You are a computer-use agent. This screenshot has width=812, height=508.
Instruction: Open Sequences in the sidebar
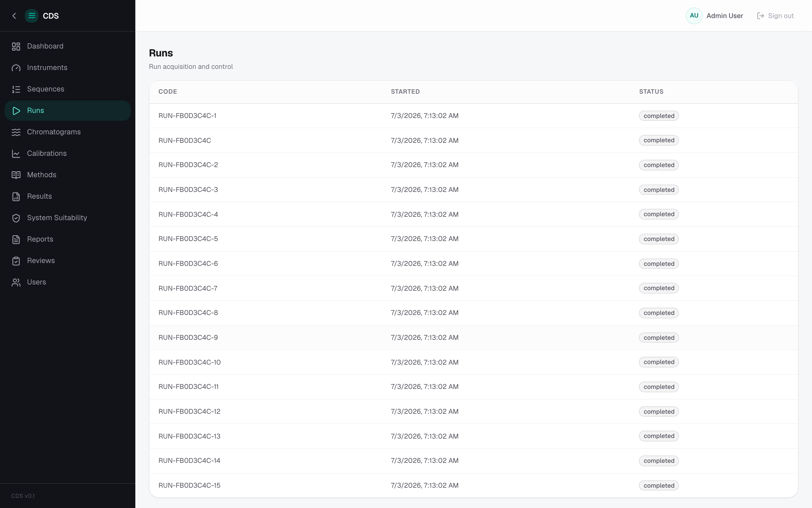click(67, 89)
